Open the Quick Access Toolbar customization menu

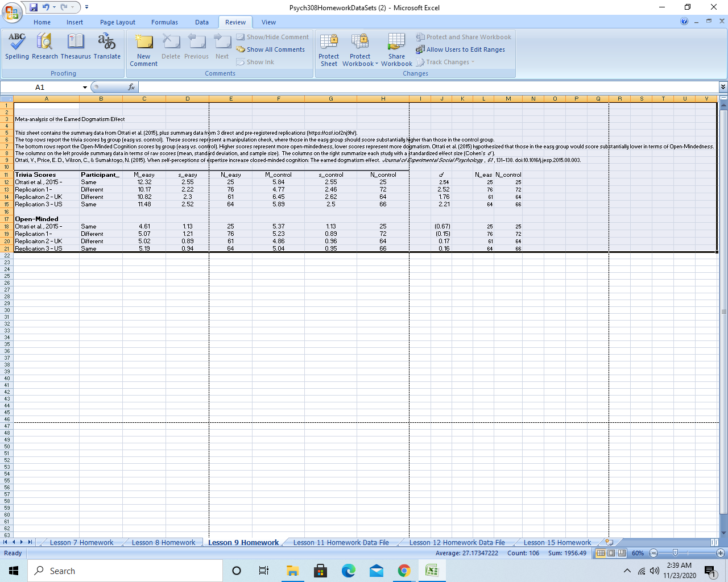[x=86, y=7]
